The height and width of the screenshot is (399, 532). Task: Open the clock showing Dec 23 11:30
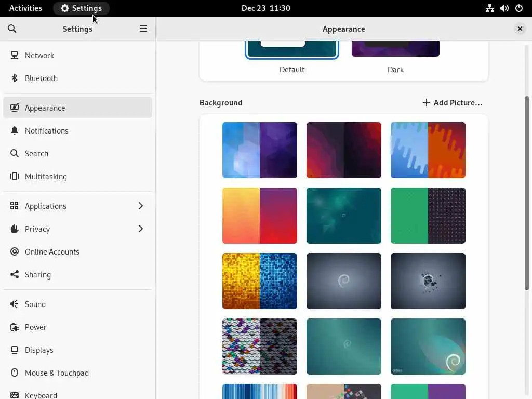(265, 8)
